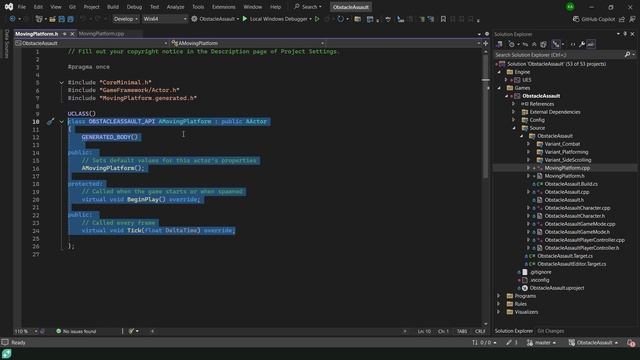Click the View Code brackets icon
The width and height of the screenshot is (640, 360).
[x=573, y=44]
